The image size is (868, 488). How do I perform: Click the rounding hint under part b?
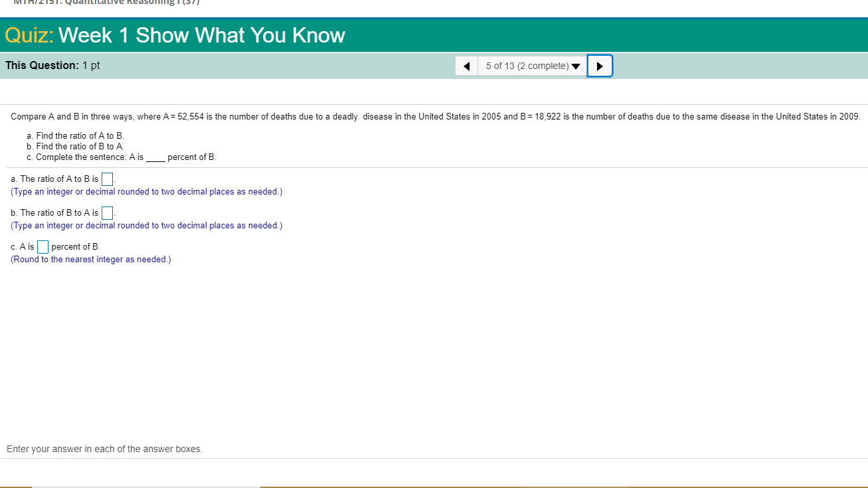click(x=147, y=226)
